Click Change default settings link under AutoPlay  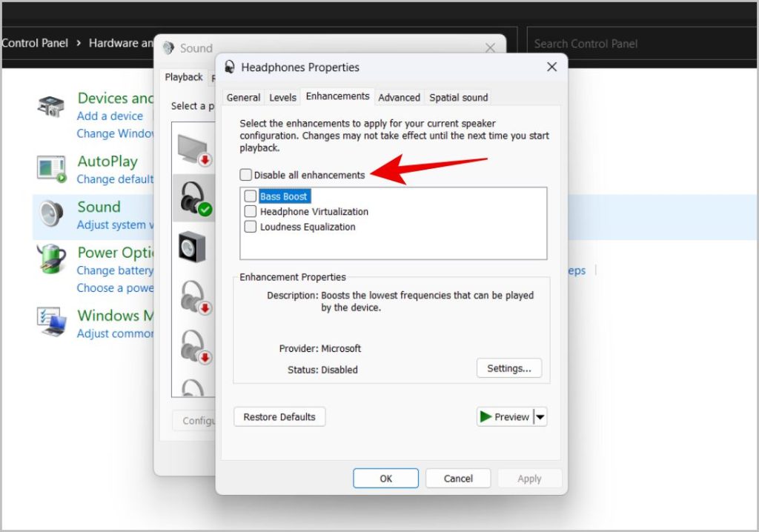(115, 179)
